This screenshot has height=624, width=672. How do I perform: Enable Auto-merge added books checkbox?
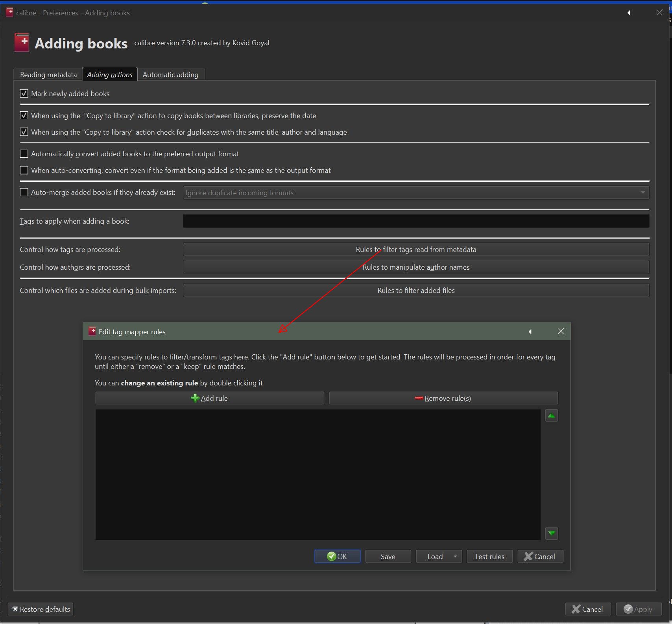(x=24, y=193)
